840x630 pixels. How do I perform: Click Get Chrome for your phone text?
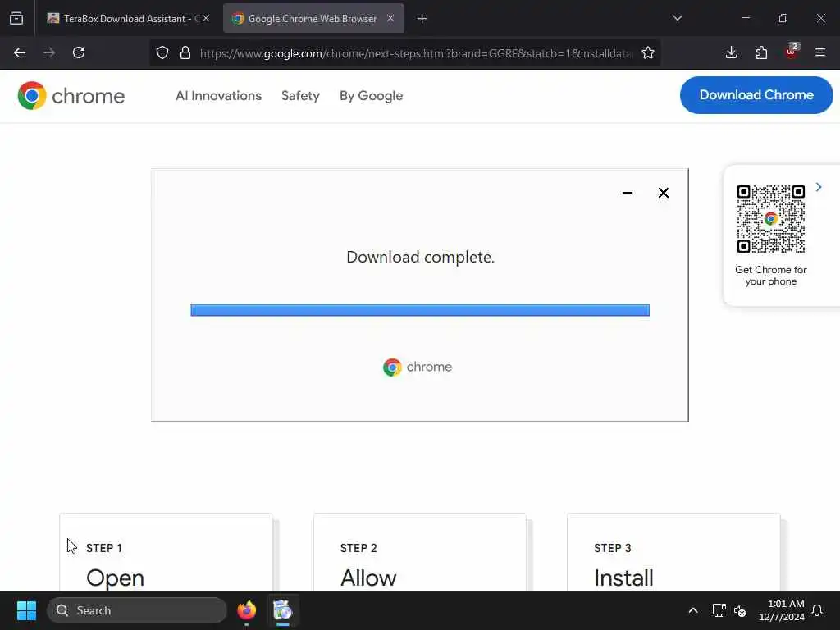(x=771, y=276)
